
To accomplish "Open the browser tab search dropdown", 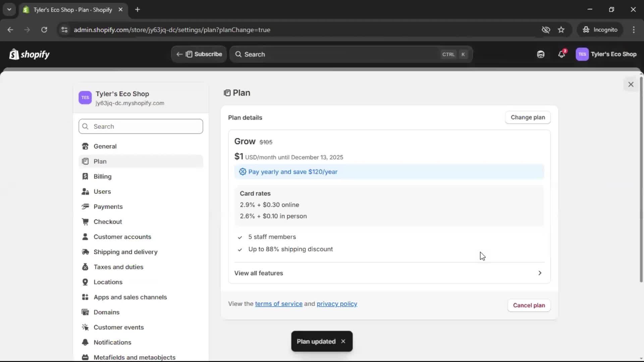I will tap(9, 10).
